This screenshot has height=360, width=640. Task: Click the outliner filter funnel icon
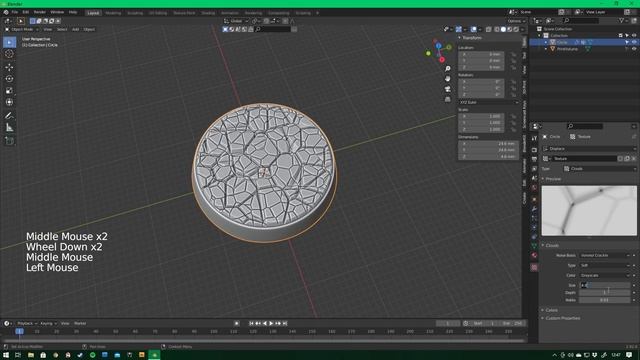tap(622, 20)
